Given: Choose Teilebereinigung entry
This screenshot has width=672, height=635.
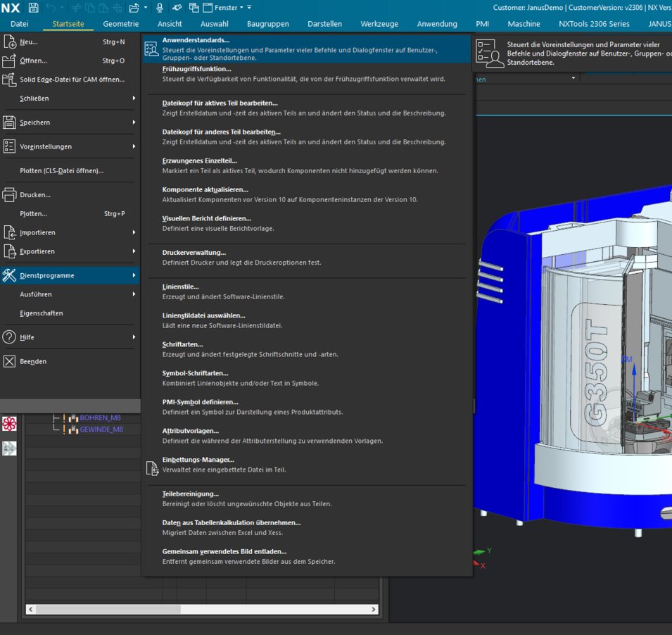Looking at the screenshot, I should (306, 499).
